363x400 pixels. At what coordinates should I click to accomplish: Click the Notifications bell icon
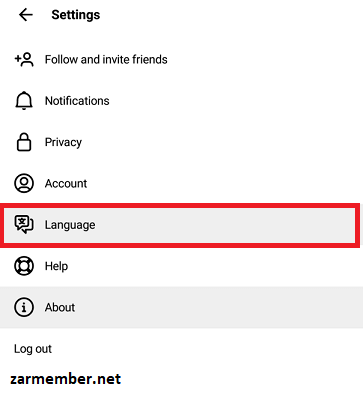tap(24, 100)
